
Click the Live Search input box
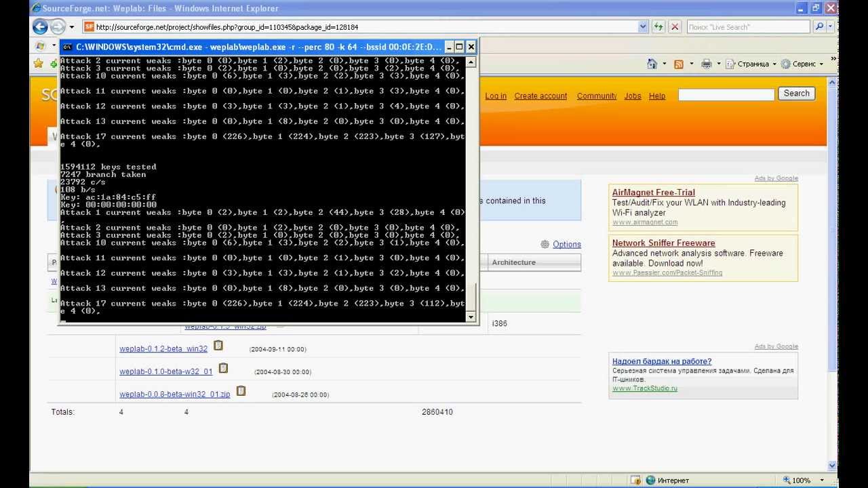[x=749, y=27]
